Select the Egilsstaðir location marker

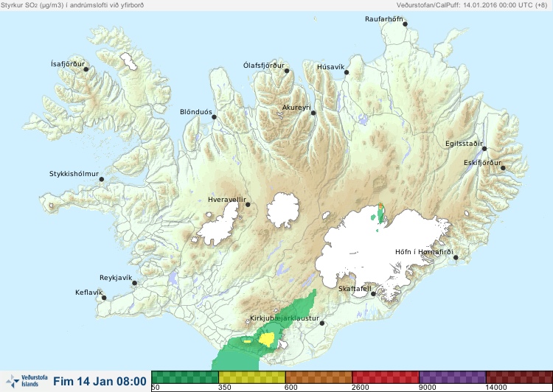click(x=484, y=149)
